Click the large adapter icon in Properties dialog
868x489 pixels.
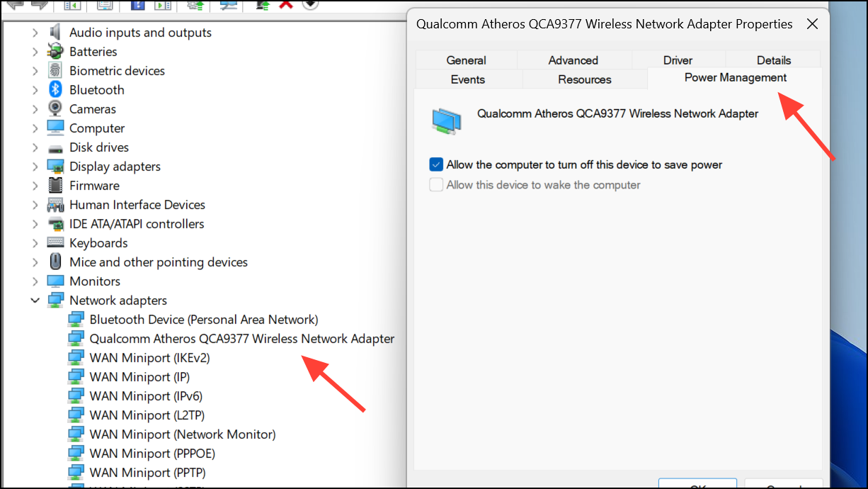tap(446, 120)
